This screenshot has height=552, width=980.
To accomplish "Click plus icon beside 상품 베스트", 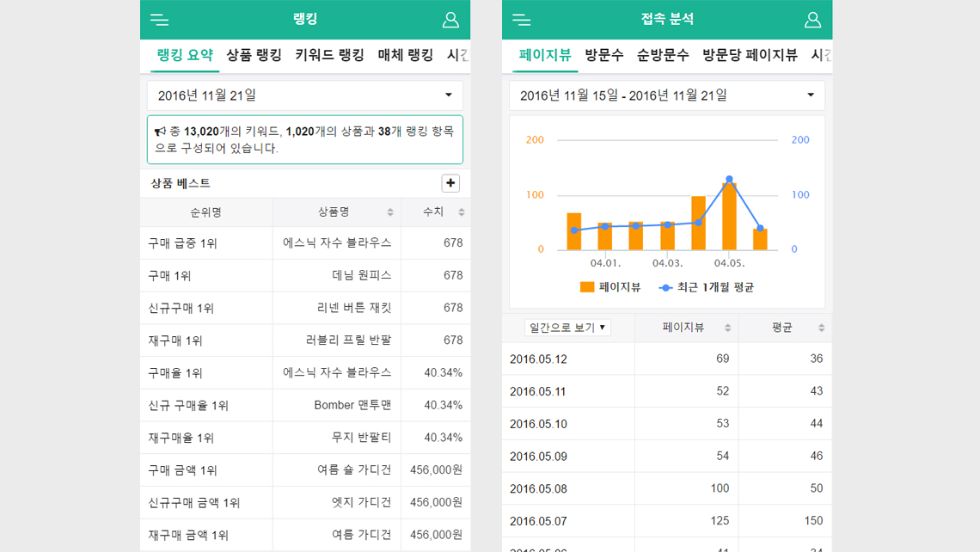I will click(450, 183).
